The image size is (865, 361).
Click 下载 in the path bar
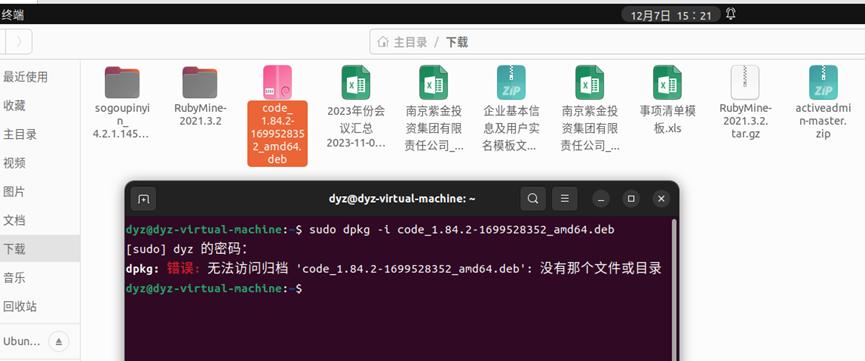(457, 42)
